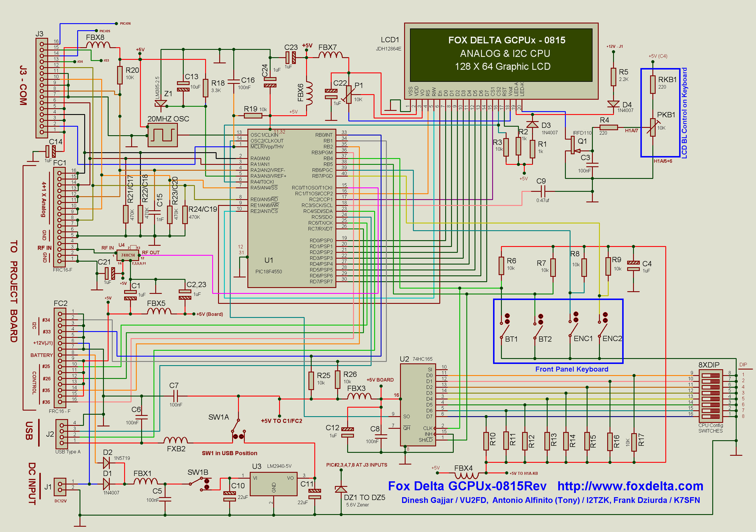Click the LCD1 green display screen
The width and height of the screenshot is (756, 532).
501,55
